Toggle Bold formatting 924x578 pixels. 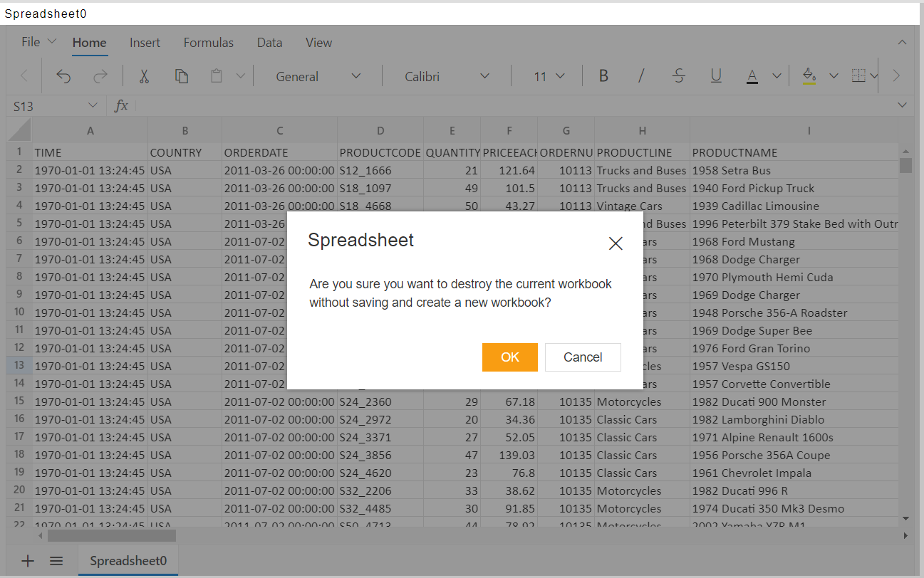(x=603, y=76)
